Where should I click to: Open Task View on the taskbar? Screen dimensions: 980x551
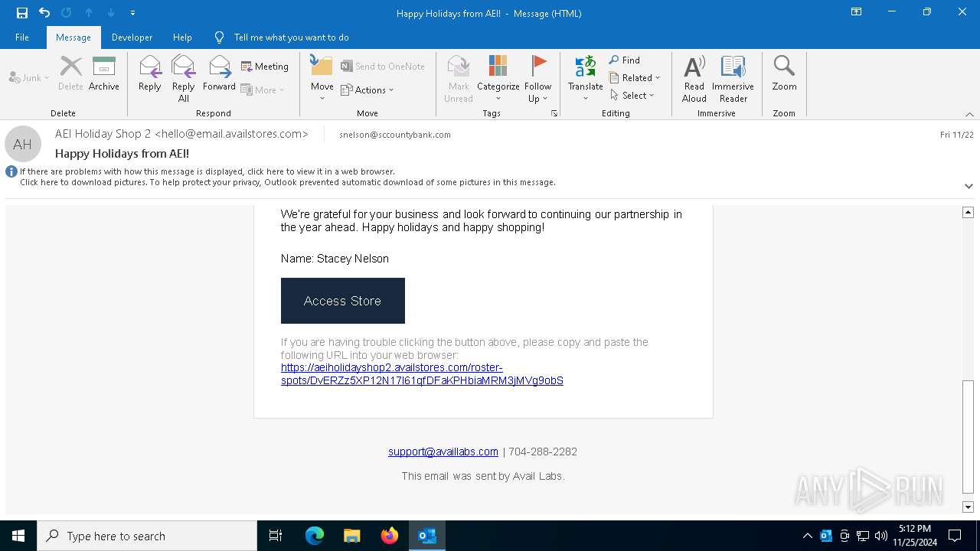(276, 536)
